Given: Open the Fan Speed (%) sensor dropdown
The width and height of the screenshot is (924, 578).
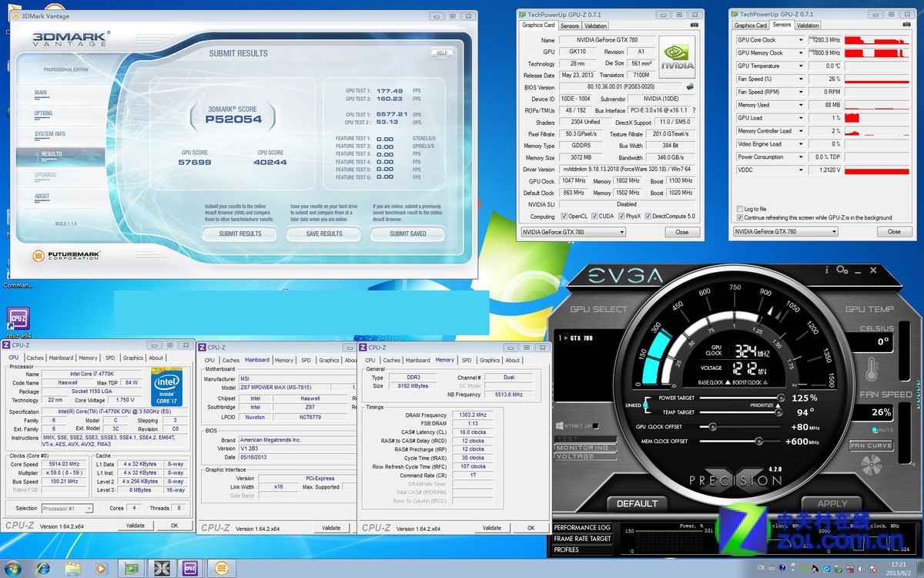Looking at the screenshot, I should [801, 79].
